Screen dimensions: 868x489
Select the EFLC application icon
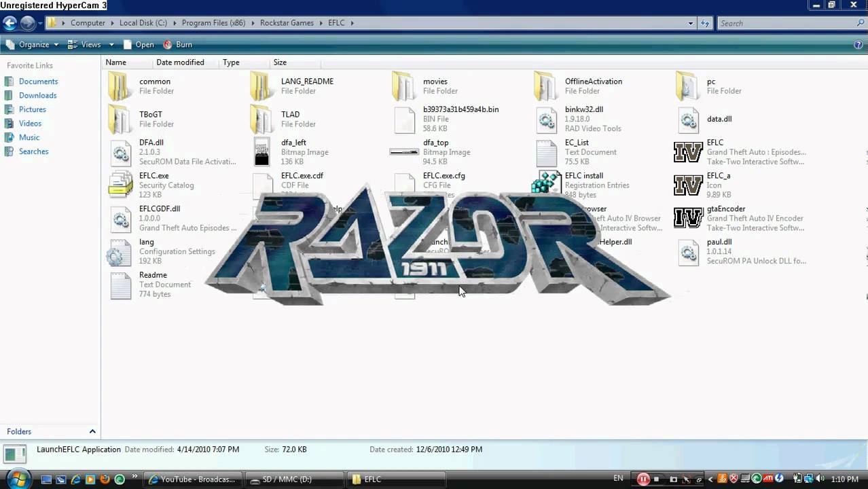[x=741, y=153]
